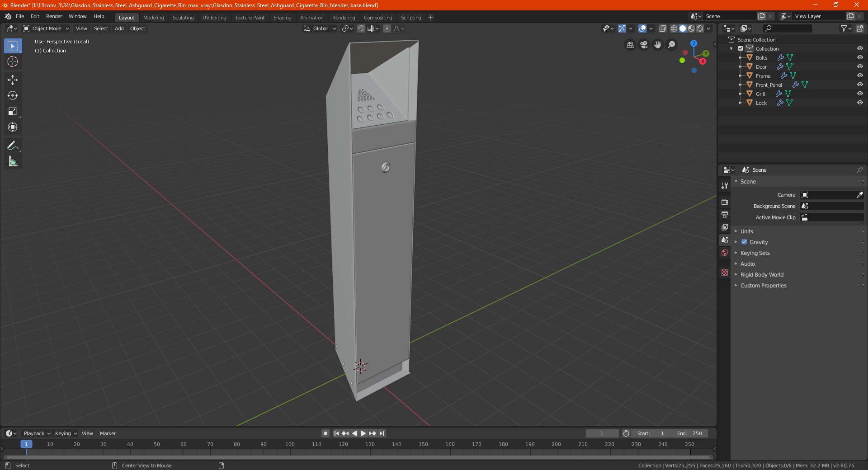Switch to wireframe viewport shading
This screenshot has height=470, width=868.
click(674, 28)
